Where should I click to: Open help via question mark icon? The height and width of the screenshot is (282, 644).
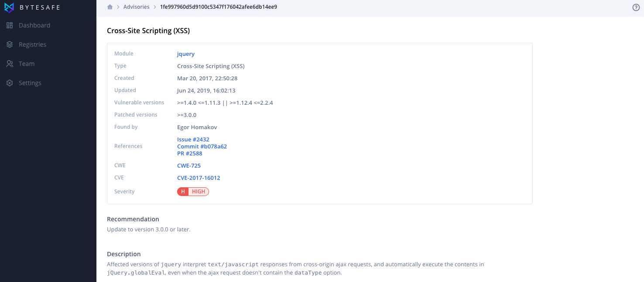(x=636, y=7)
